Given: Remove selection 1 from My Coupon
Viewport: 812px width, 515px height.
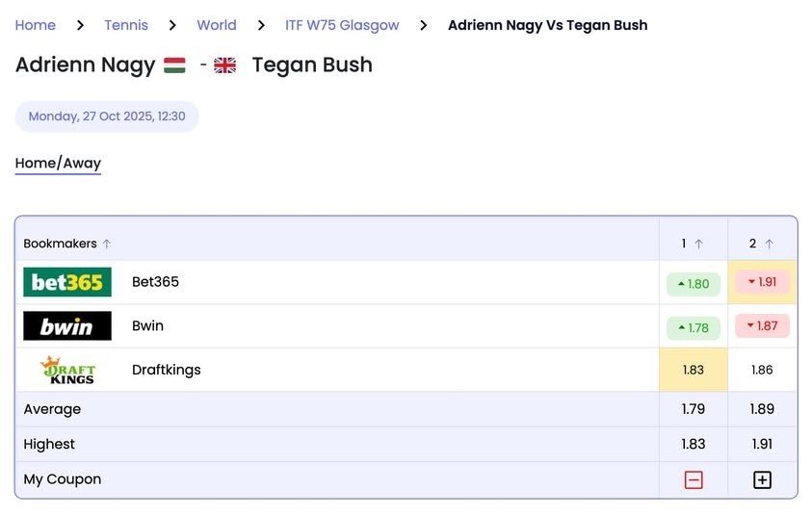Looking at the screenshot, I should click(x=694, y=479).
